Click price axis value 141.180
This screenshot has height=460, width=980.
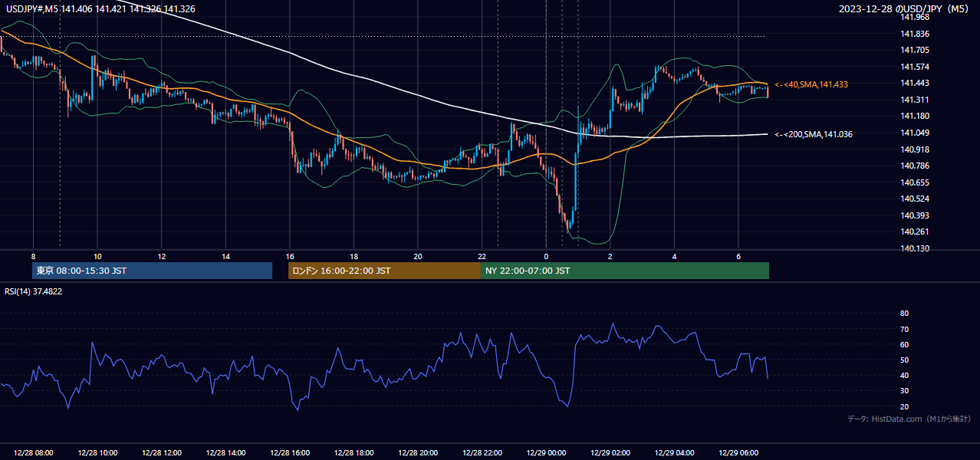(x=915, y=116)
